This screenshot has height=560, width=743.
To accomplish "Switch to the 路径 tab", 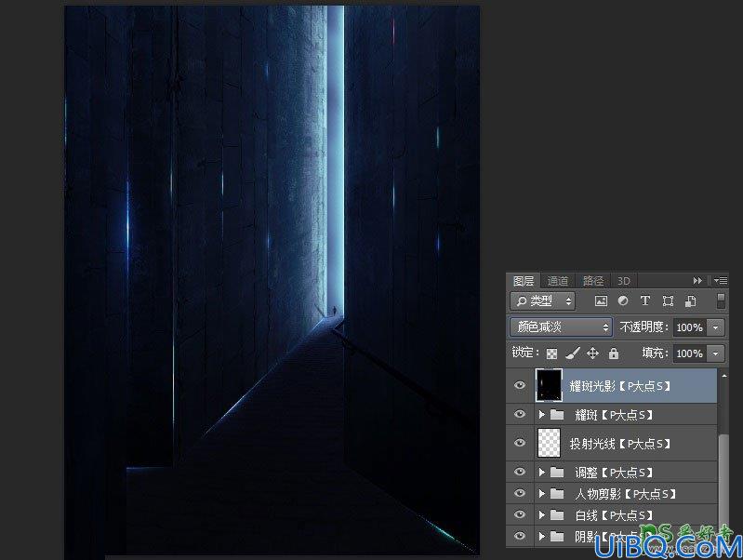I will pos(593,281).
